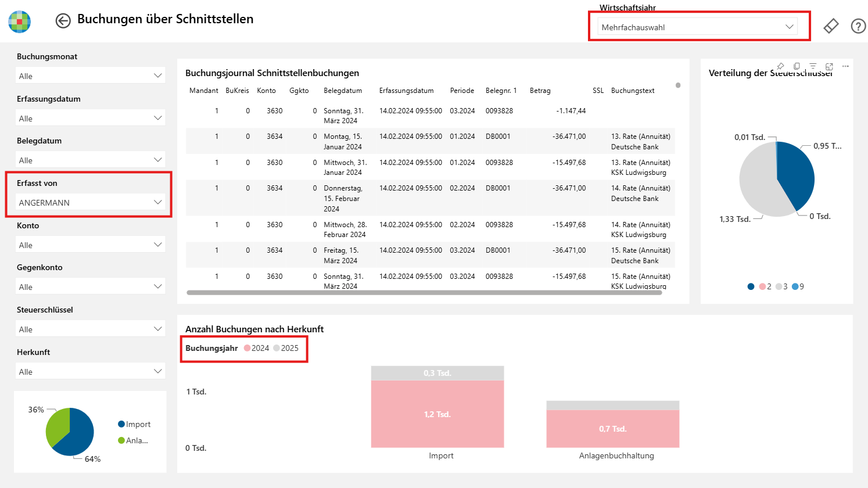
Task: Expand the Erfassungsdatum filter dropdown
Action: 90,118
